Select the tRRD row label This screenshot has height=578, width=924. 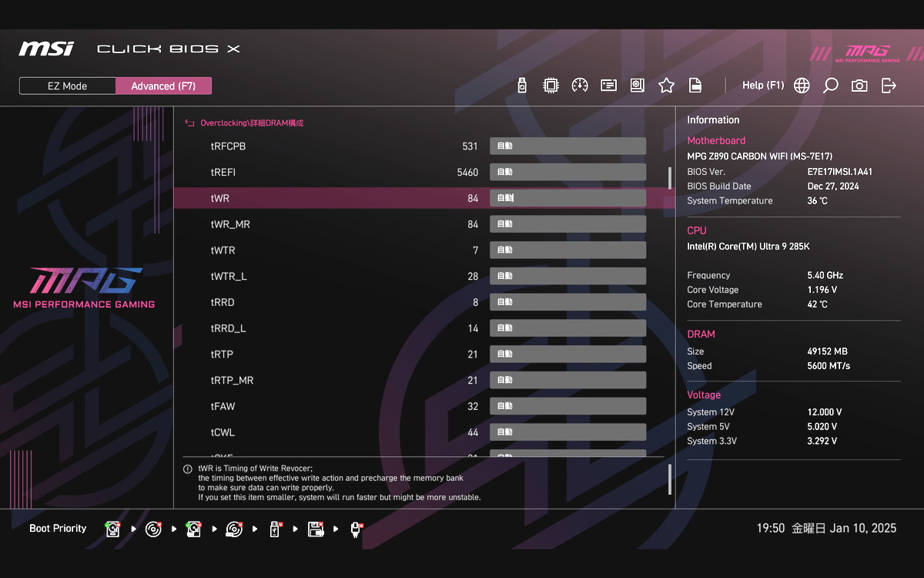[x=223, y=302]
